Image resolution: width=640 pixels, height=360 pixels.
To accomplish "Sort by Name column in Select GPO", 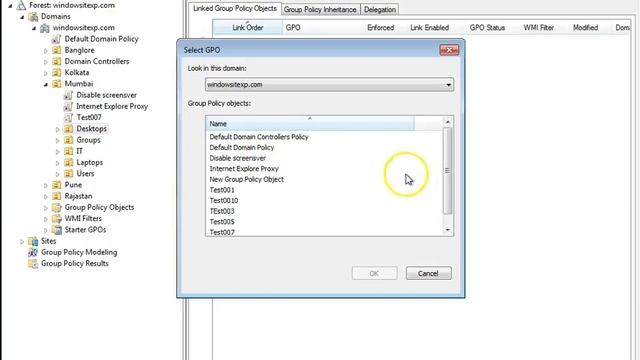I will click(310, 123).
